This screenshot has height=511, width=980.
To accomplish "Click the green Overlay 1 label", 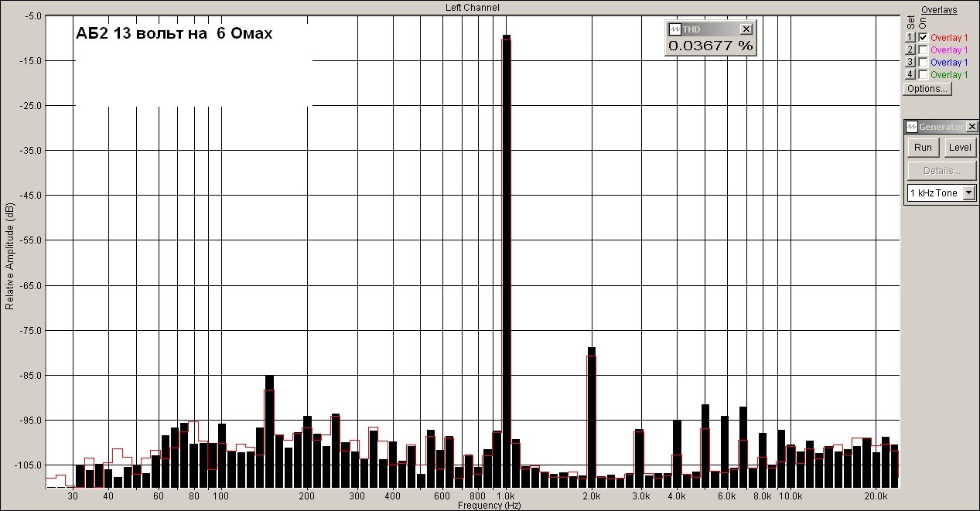I will click(x=949, y=74).
